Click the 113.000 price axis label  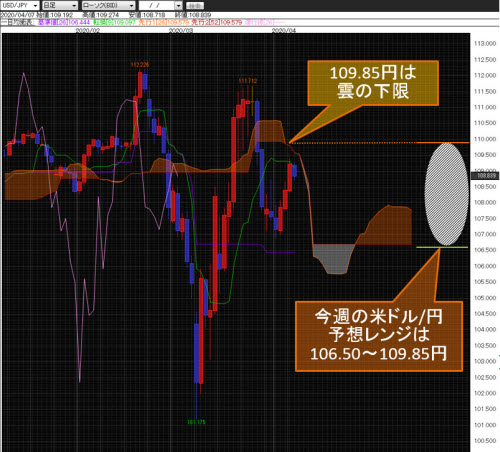(485, 43)
